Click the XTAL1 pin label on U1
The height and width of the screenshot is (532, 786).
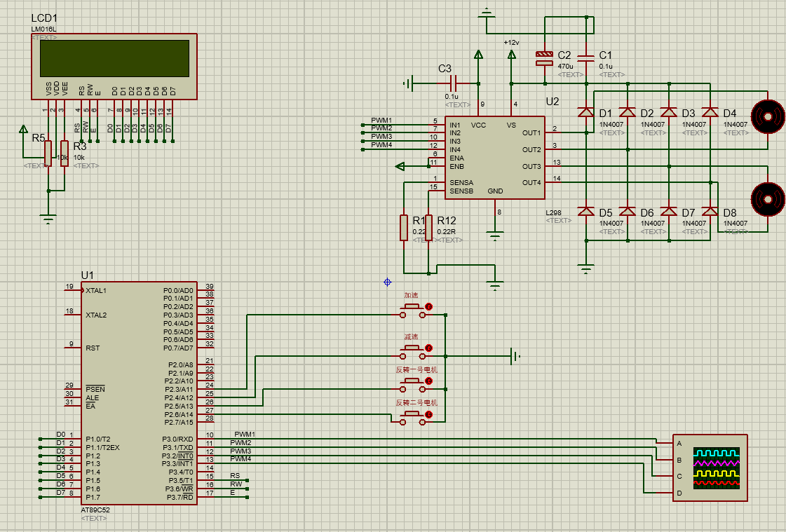tap(96, 291)
